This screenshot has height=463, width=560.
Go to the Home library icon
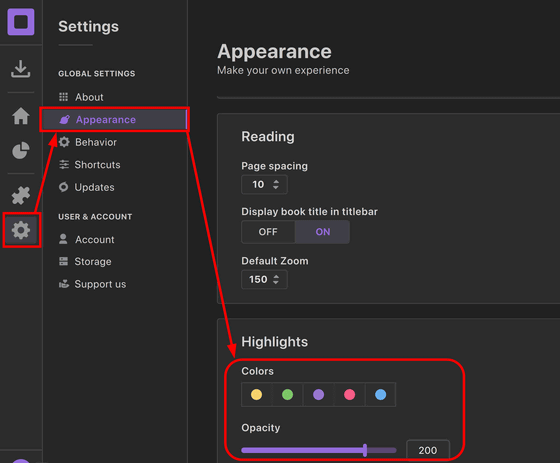pyautogui.click(x=21, y=116)
